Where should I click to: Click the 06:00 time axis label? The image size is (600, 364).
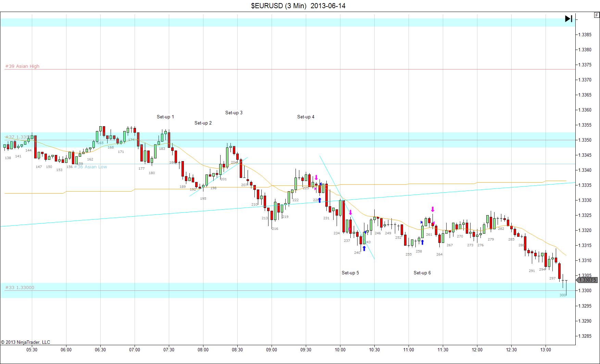pos(66,350)
